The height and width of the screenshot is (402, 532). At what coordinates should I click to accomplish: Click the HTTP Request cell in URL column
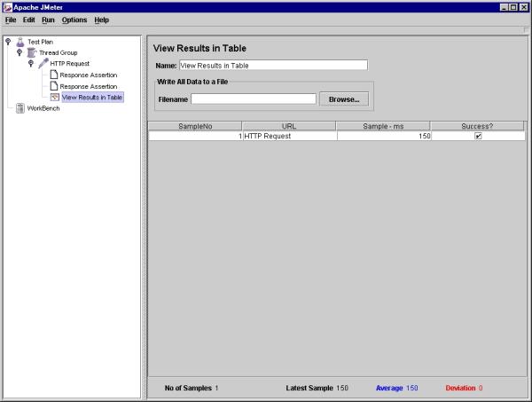(290, 136)
